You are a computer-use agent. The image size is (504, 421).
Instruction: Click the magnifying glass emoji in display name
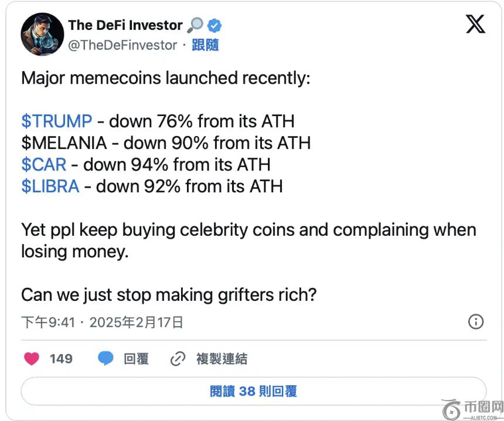[x=195, y=24]
